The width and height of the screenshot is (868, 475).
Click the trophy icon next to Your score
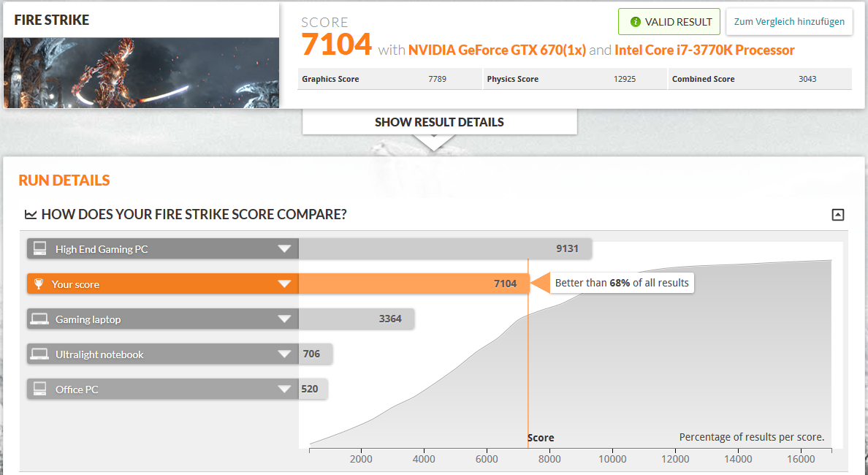39,284
